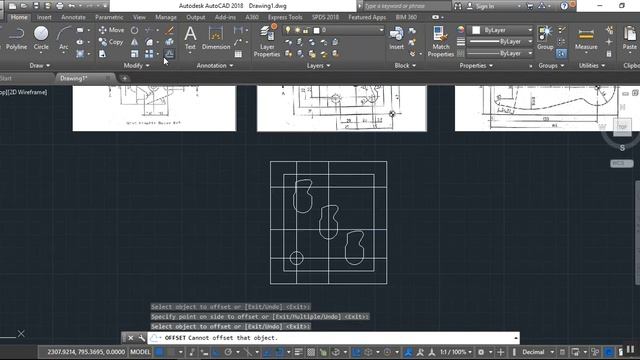640x360 pixels.
Task: Switch to the View ribbon tab
Action: tap(139, 17)
